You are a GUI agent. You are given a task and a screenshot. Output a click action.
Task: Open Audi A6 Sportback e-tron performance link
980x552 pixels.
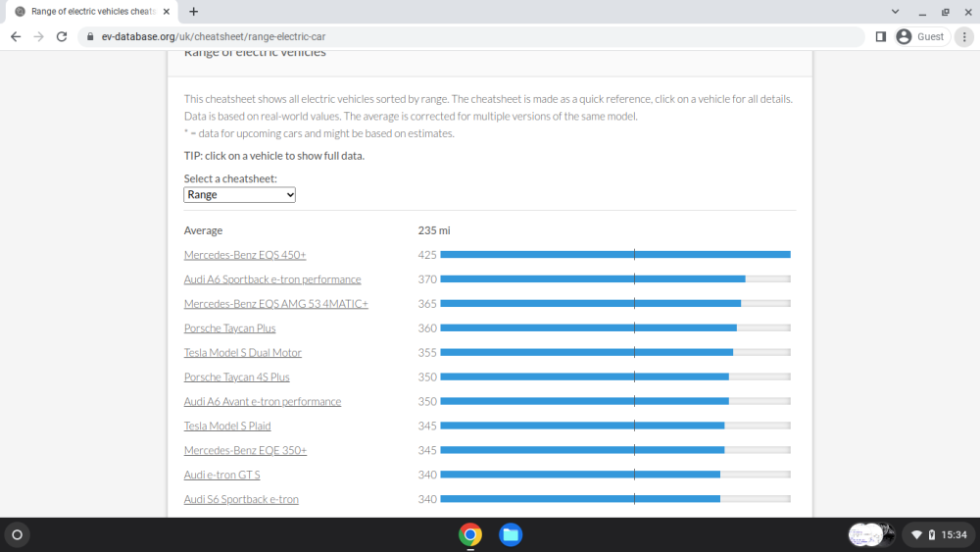point(272,279)
